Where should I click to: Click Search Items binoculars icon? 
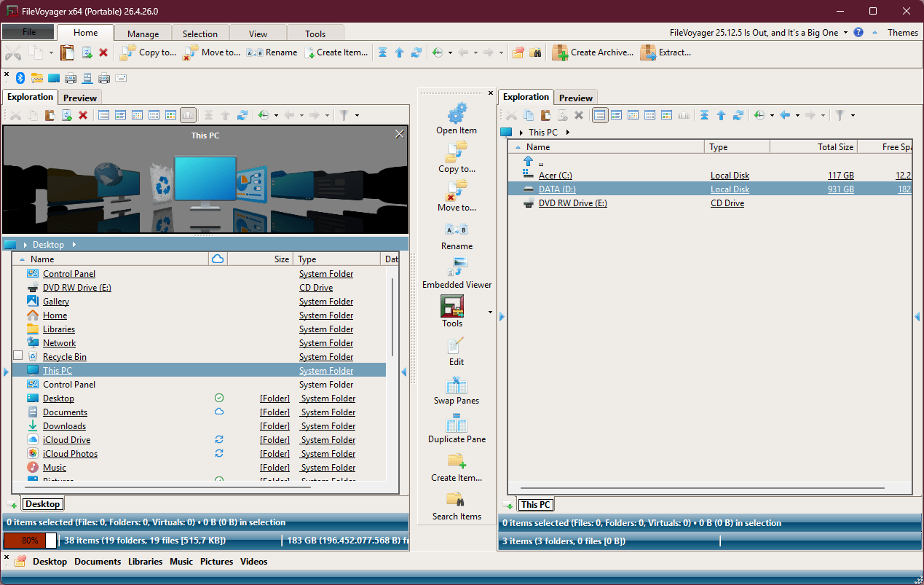click(x=457, y=500)
